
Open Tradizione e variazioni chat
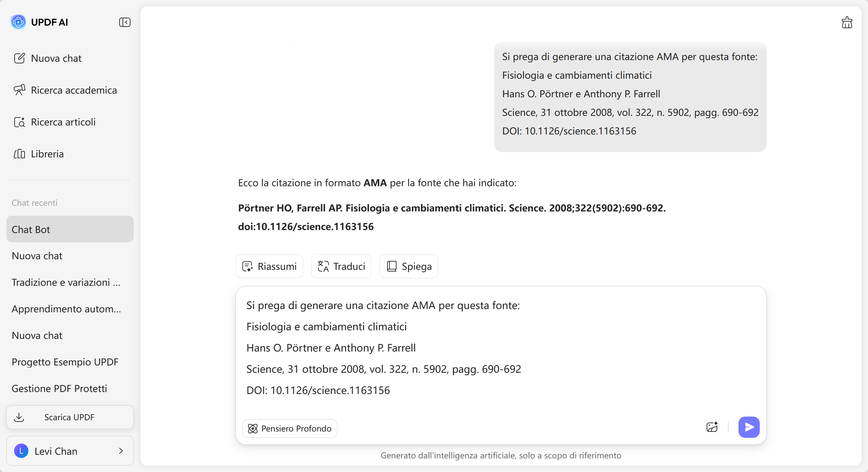point(66,282)
